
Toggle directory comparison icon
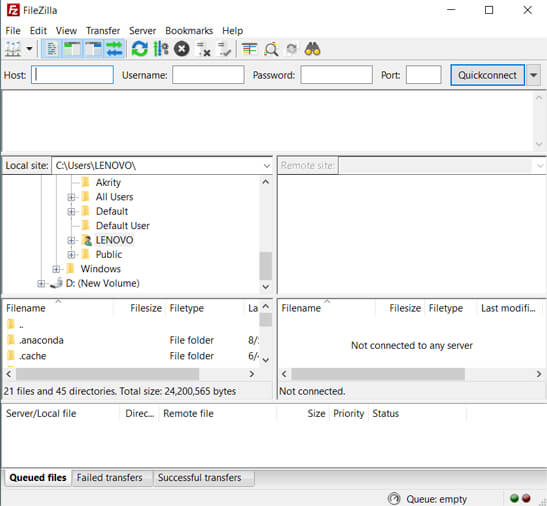[271, 49]
